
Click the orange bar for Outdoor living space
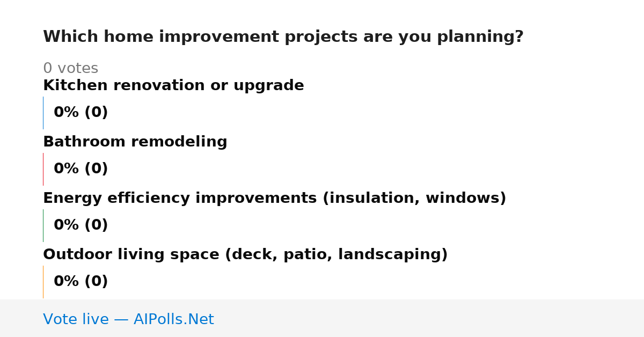[43, 282]
